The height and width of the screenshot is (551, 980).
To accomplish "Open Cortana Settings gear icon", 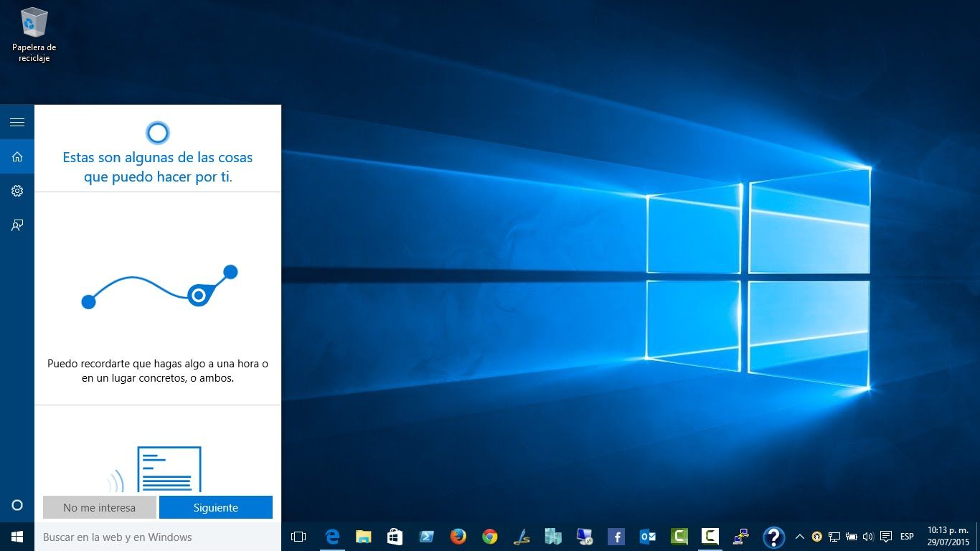I will pyautogui.click(x=17, y=191).
